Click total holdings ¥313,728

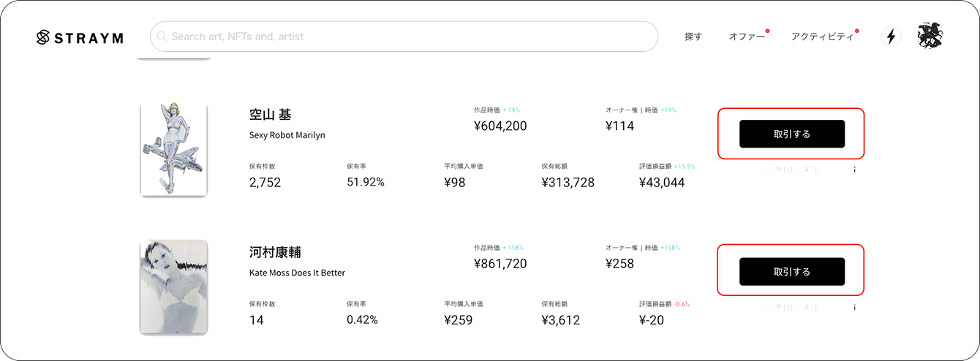click(x=568, y=182)
